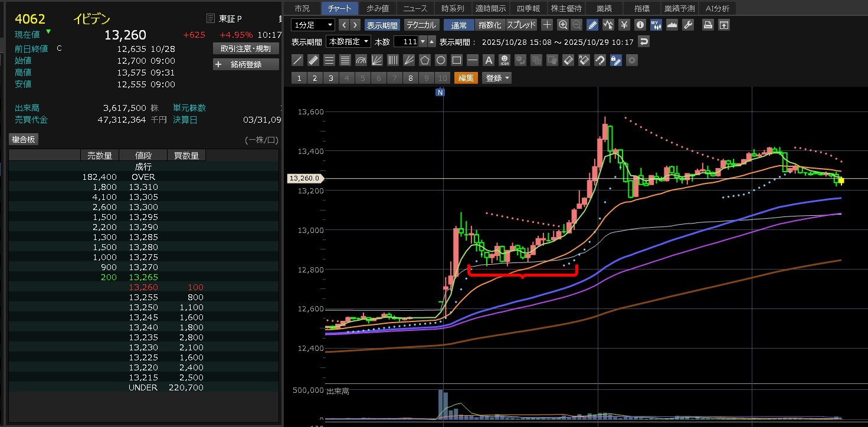This screenshot has width=868, height=427.
Task: Expand the 本数指定 display period dropdown
Action: pyautogui.click(x=349, y=41)
